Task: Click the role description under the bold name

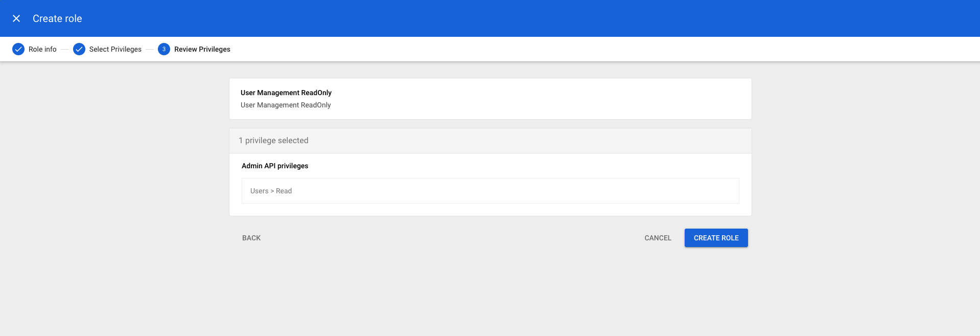Action: pyautogui.click(x=286, y=105)
